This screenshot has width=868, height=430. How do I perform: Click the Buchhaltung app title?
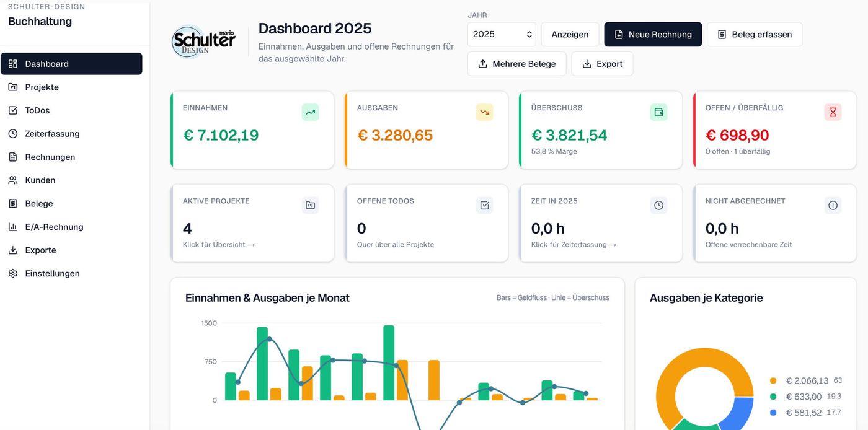click(40, 22)
